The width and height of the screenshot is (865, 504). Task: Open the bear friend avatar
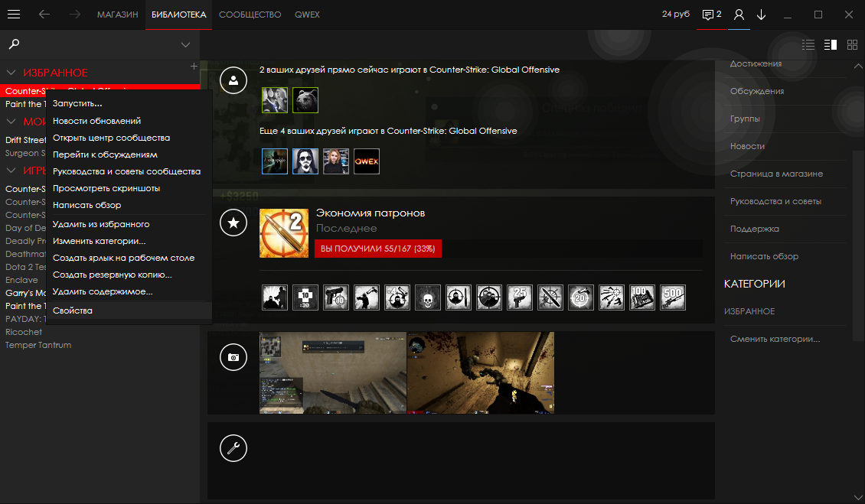[305, 100]
